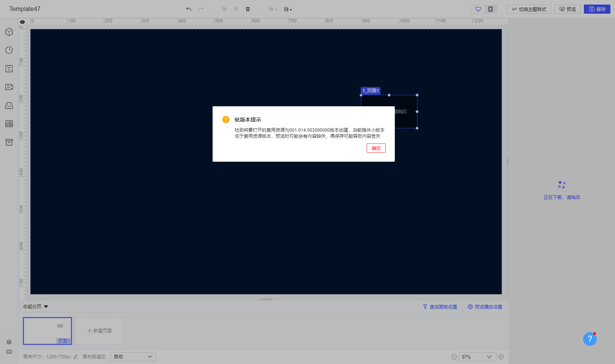The image size is (615, 364).
Task: Click 新建页面 to add a page
Action: coord(99,331)
